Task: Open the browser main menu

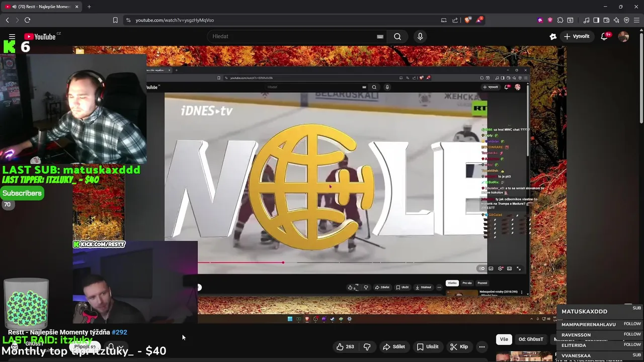Action: click(636, 20)
